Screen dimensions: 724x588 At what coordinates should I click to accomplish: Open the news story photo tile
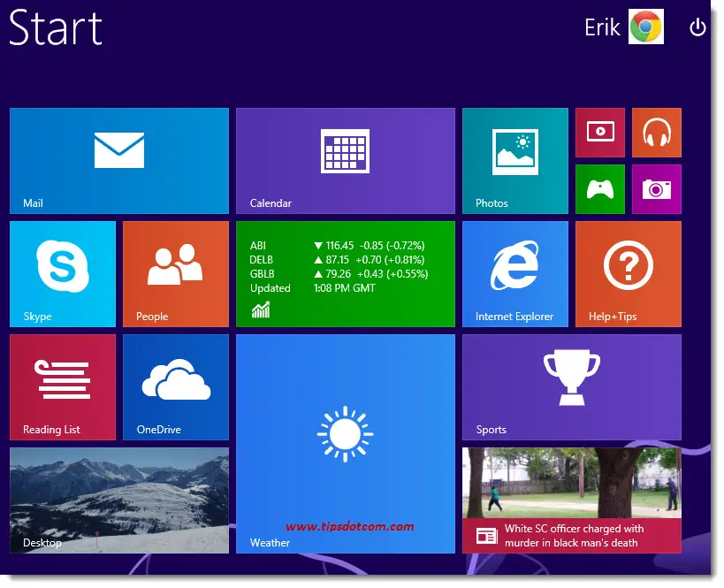pyautogui.click(x=572, y=500)
